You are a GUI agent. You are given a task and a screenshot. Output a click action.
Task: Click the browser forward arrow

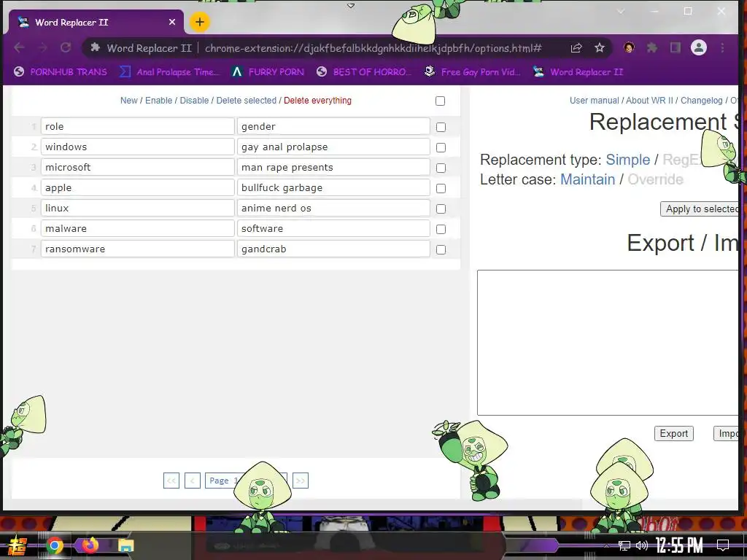pyautogui.click(x=42, y=47)
